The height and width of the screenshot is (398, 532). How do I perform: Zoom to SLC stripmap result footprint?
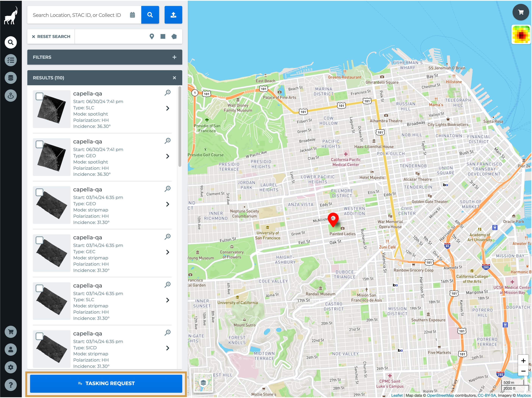click(168, 284)
